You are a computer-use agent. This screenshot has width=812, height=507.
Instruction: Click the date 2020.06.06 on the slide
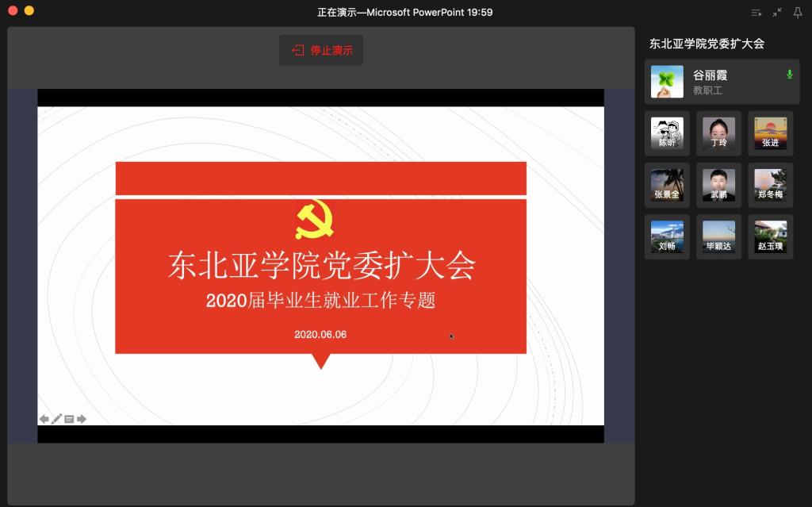(x=320, y=334)
